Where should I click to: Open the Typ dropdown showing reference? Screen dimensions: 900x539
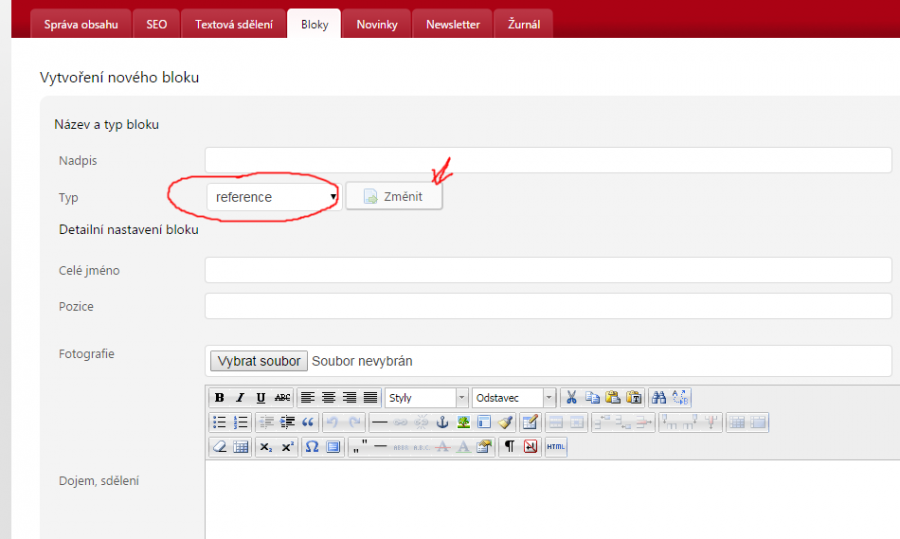point(273,197)
